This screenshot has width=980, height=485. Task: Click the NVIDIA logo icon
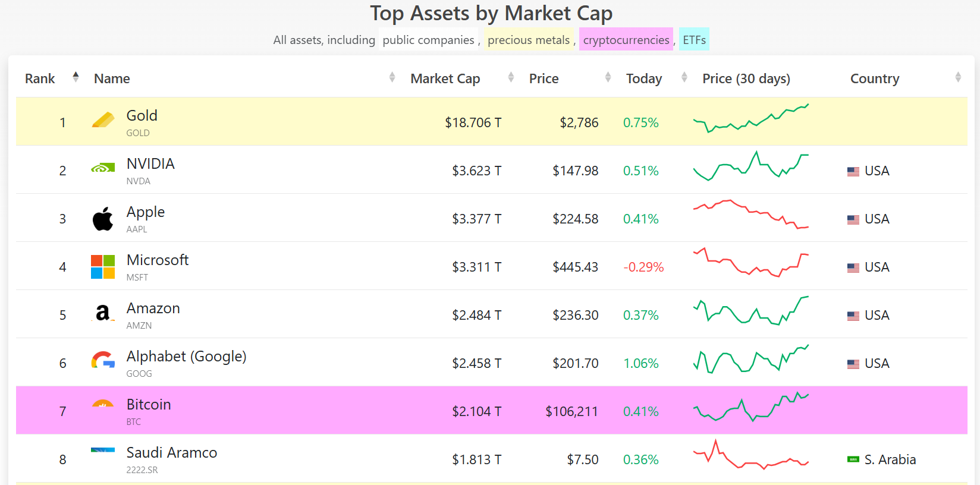[103, 168]
